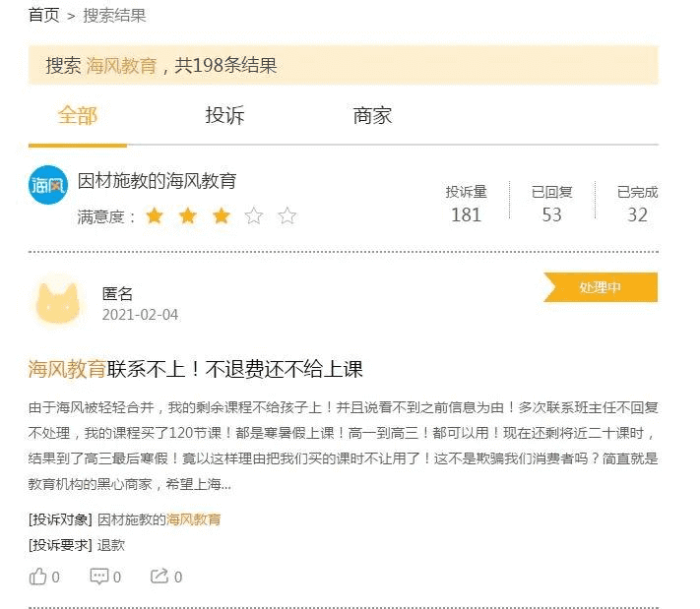Go to 首页 breadcrumb link
Screen dimensions: 700x609
coord(43,15)
